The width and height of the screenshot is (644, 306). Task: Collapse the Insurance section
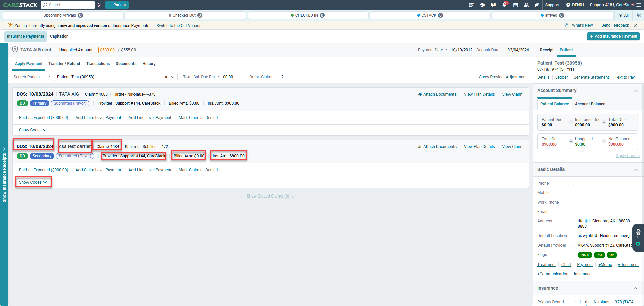pyautogui.click(x=635, y=288)
